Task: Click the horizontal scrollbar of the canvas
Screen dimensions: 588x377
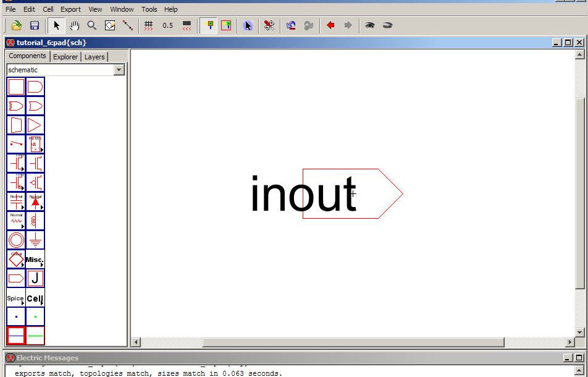Action: click(x=353, y=342)
